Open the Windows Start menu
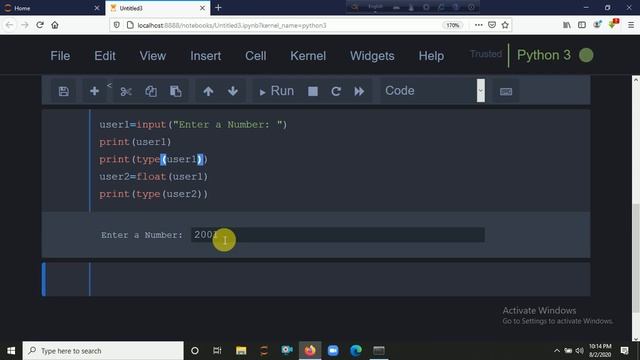The width and height of the screenshot is (640, 360). (x=11, y=351)
